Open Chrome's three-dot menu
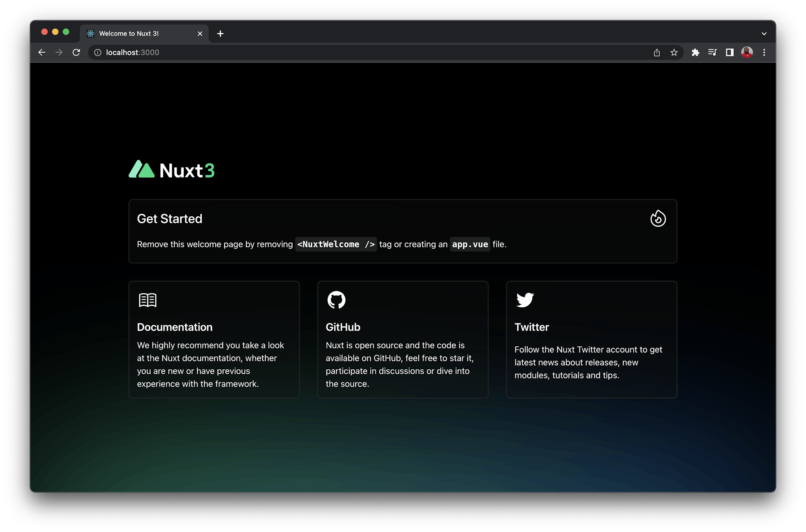The image size is (806, 532). (764, 52)
